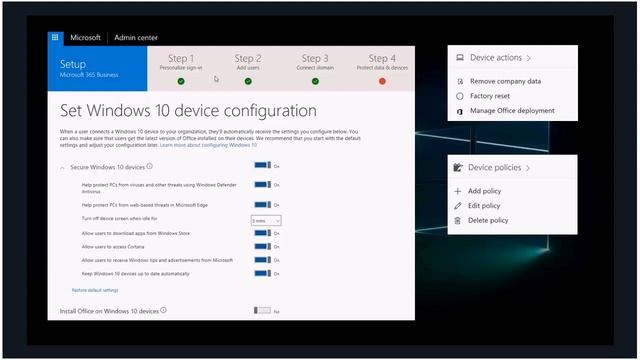Choose Factory reset action
The width and height of the screenshot is (640, 360).
(490, 96)
